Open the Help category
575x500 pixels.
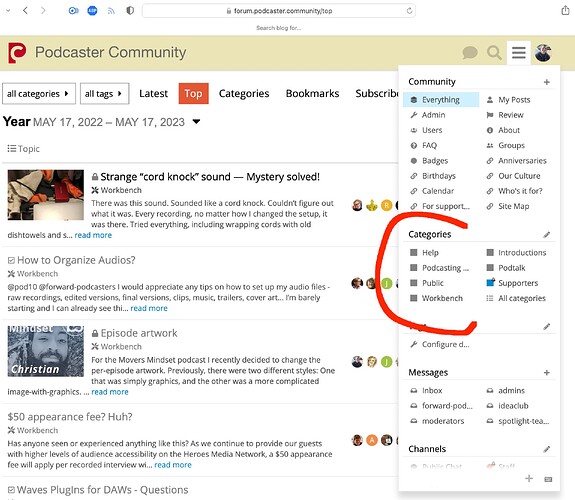pos(430,253)
